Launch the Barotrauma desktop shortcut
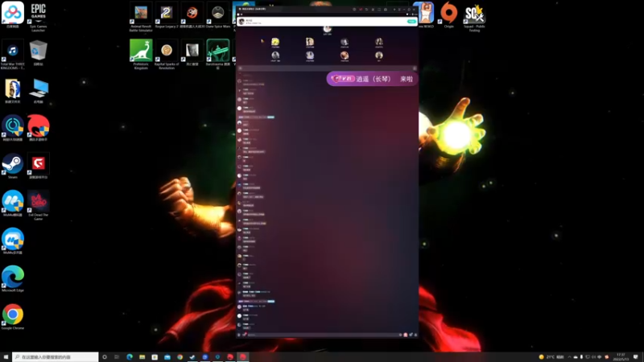Viewport: 644px width, 362px height. (x=217, y=54)
